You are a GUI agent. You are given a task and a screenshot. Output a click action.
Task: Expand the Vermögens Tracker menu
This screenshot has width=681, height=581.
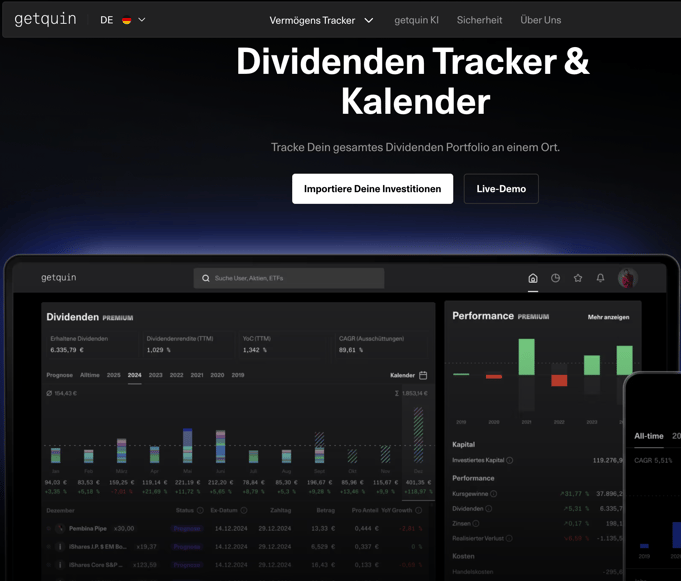pos(321,20)
